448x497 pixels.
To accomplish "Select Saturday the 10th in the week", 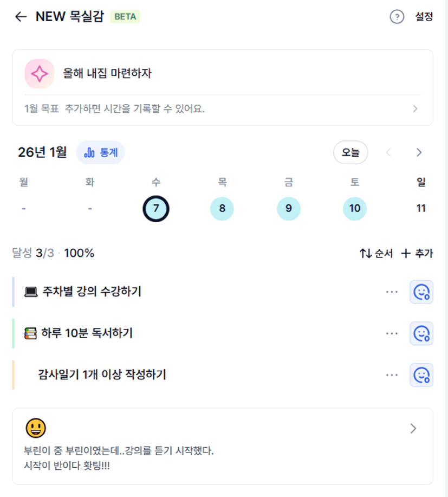I will click(355, 209).
